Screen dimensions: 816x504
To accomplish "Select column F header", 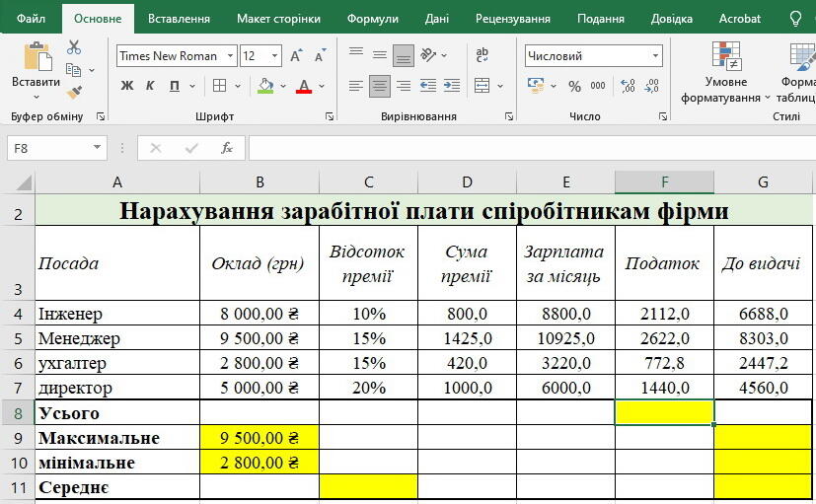I will (665, 182).
